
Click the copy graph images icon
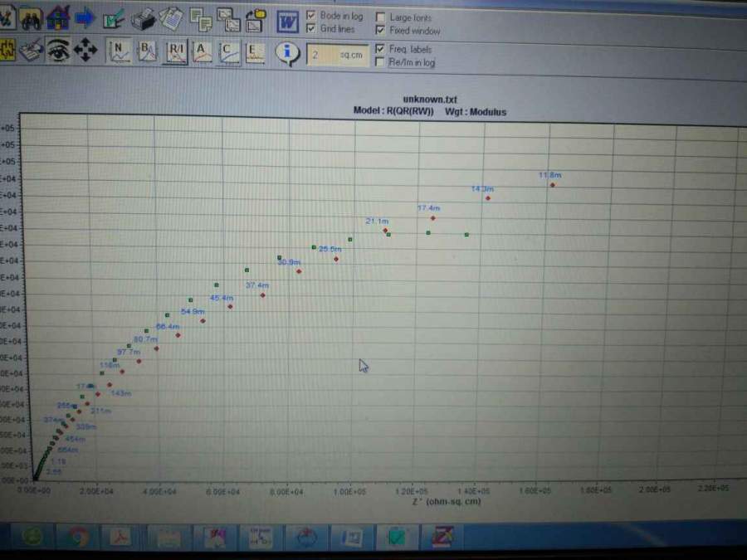pyautogui.click(x=229, y=21)
